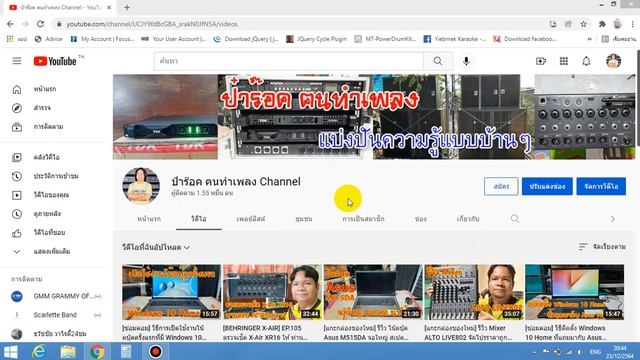The height and width of the screenshot is (360, 640).
Task: Open the ALTO LIVE802 mixer thumbnail
Action: point(474,292)
